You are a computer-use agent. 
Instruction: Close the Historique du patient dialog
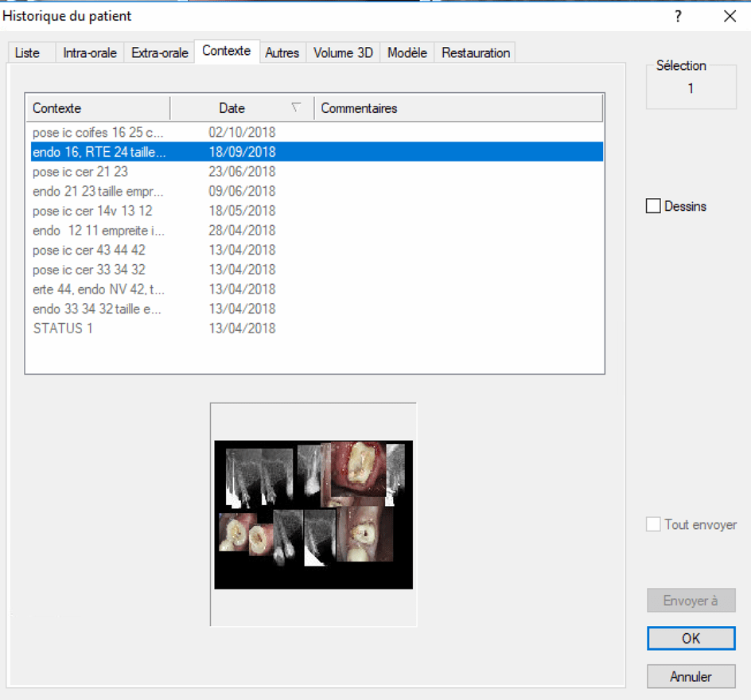(730, 16)
